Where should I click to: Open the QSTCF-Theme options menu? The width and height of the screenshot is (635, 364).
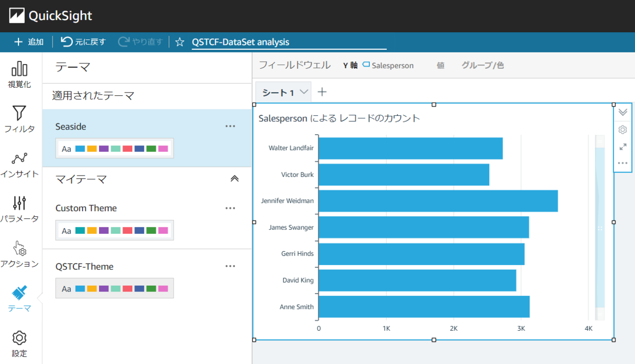[x=230, y=266]
